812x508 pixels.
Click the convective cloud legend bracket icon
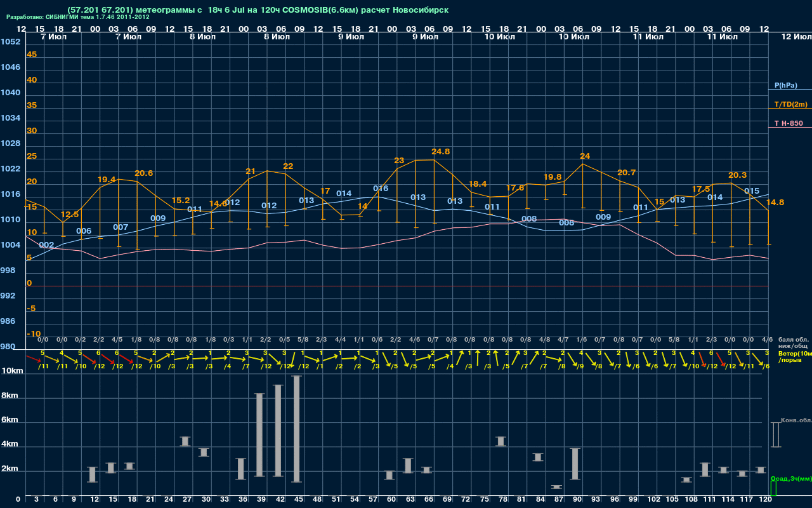tap(775, 434)
